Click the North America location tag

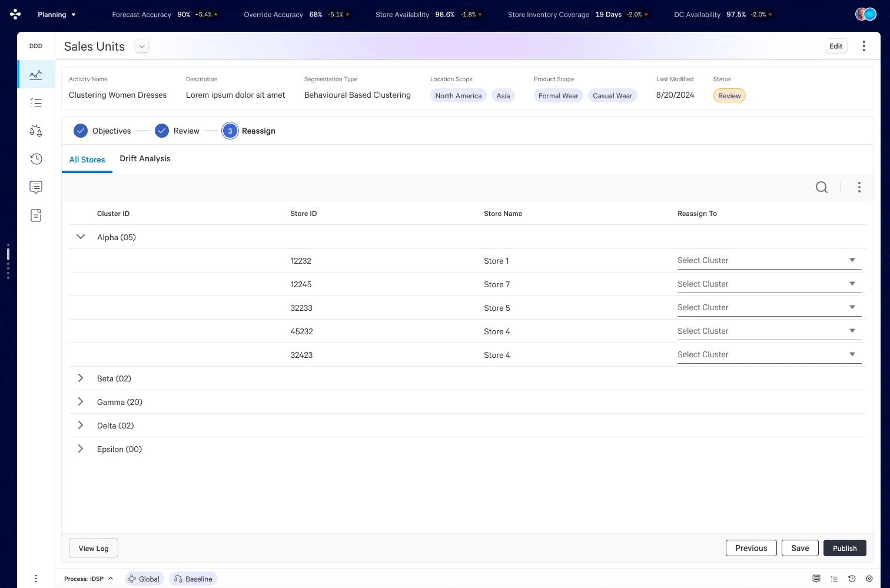point(459,95)
